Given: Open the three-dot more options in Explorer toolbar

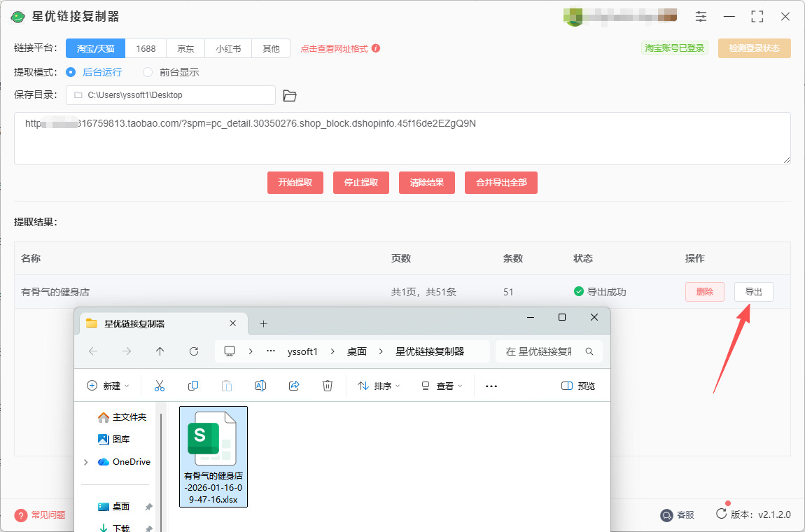Looking at the screenshot, I should 491,386.
